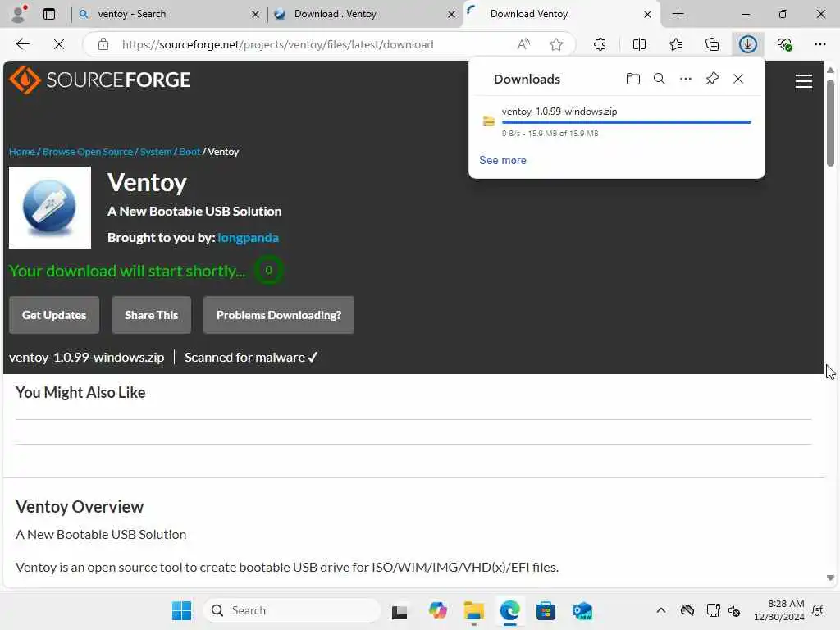Close the 'Download . Ventoy' tab
Viewport: 840px width, 630px height.
[452, 15]
